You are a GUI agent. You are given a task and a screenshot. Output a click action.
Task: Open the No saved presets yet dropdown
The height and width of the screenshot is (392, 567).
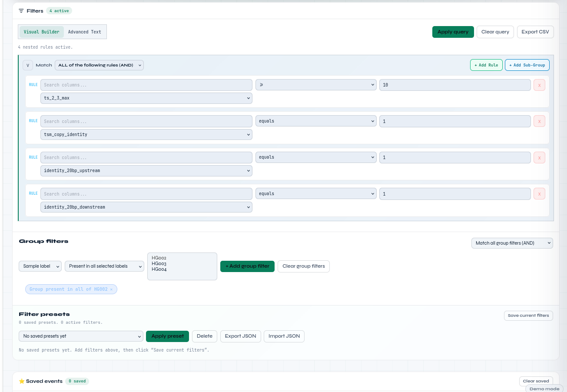[x=81, y=336]
